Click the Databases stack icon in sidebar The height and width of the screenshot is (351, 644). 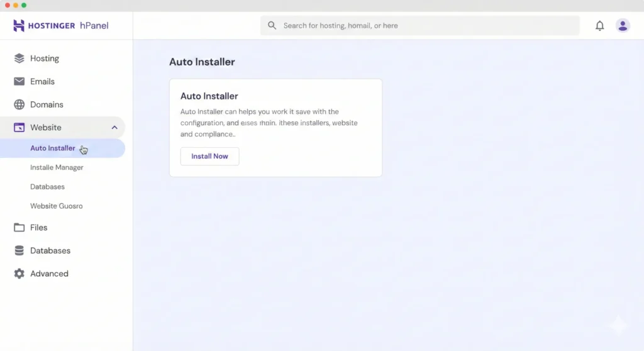(19, 250)
